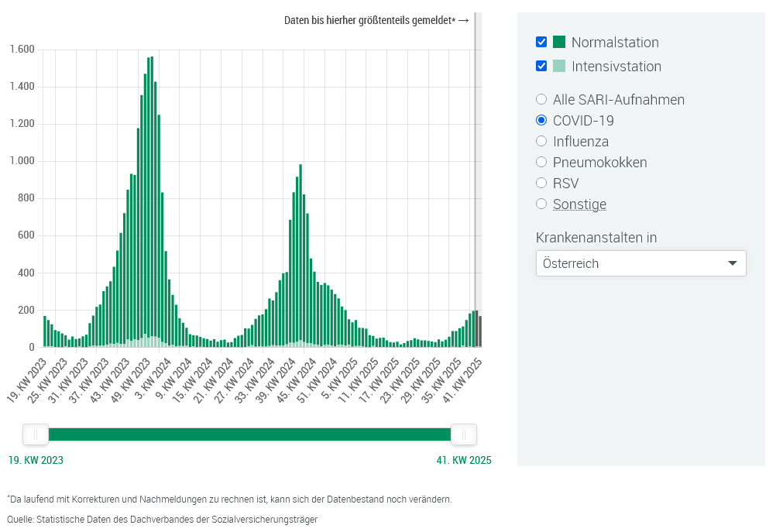This screenshot has width=776, height=532.
Task: Click the gray last bar of the chart
Action: point(480,331)
